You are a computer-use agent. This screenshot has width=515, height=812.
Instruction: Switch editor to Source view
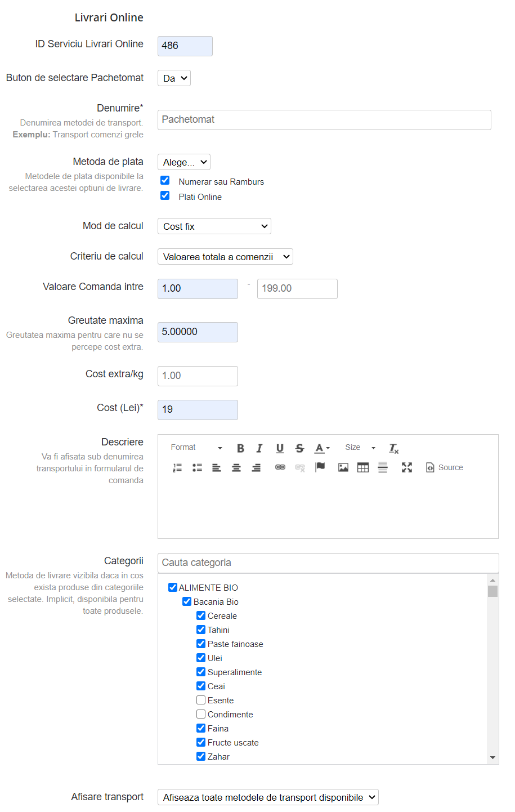click(445, 467)
